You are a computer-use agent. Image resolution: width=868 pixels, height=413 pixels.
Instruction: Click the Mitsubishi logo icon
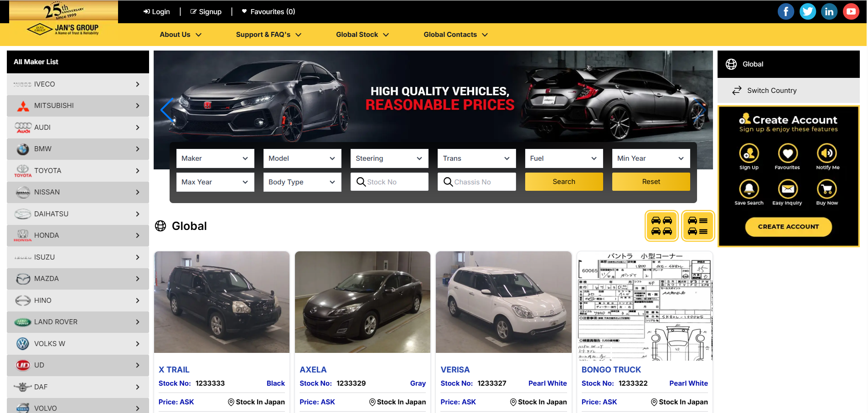(x=23, y=106)
